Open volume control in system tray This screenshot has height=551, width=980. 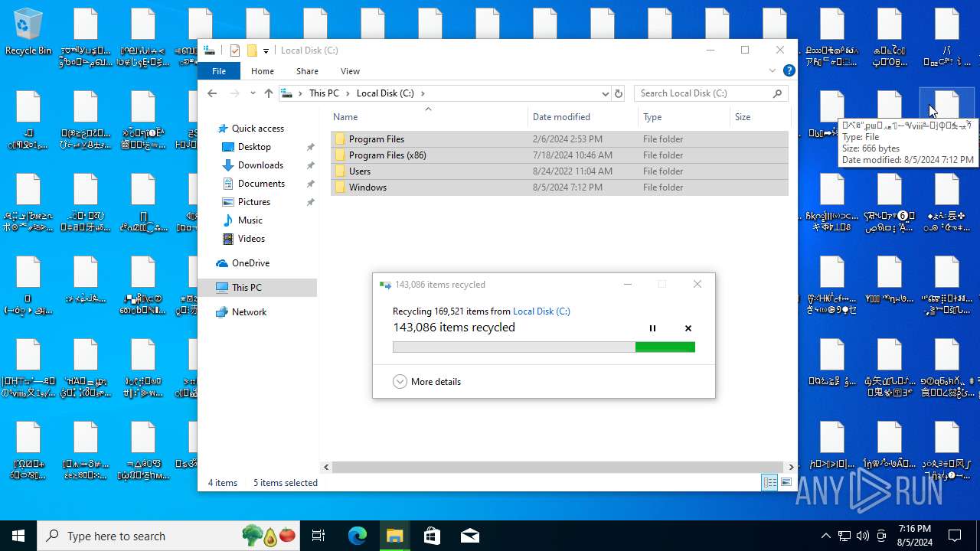[x=863, y=536]
